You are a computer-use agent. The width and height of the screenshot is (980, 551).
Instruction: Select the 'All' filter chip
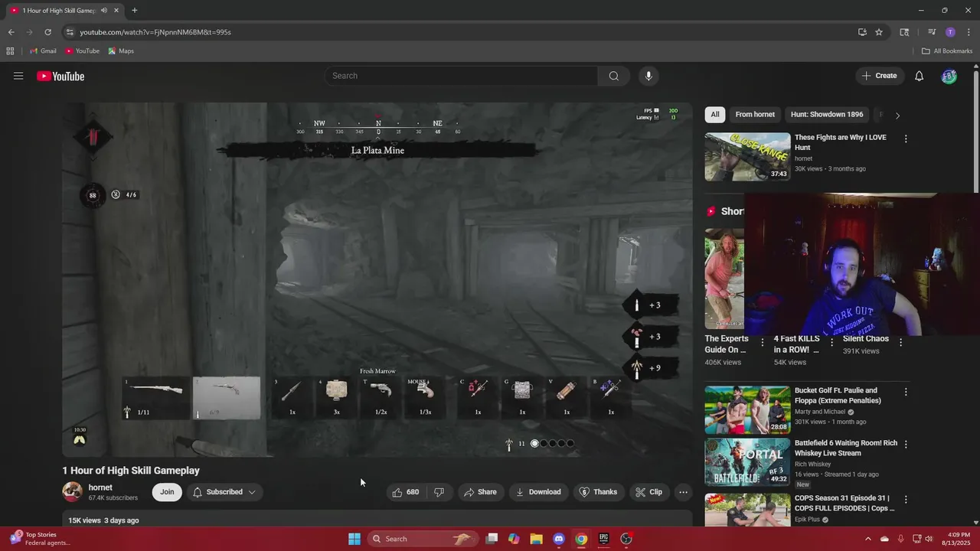point(715,115)
